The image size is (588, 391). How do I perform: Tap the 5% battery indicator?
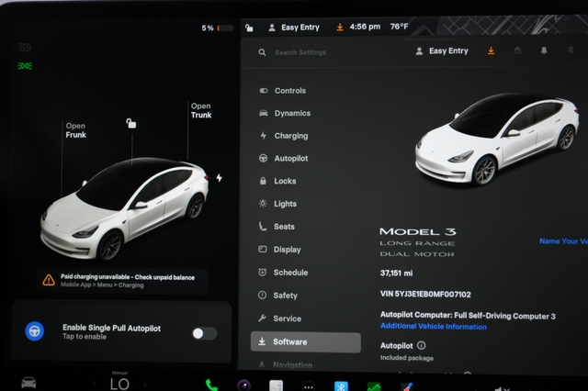[x=217, y=28]
